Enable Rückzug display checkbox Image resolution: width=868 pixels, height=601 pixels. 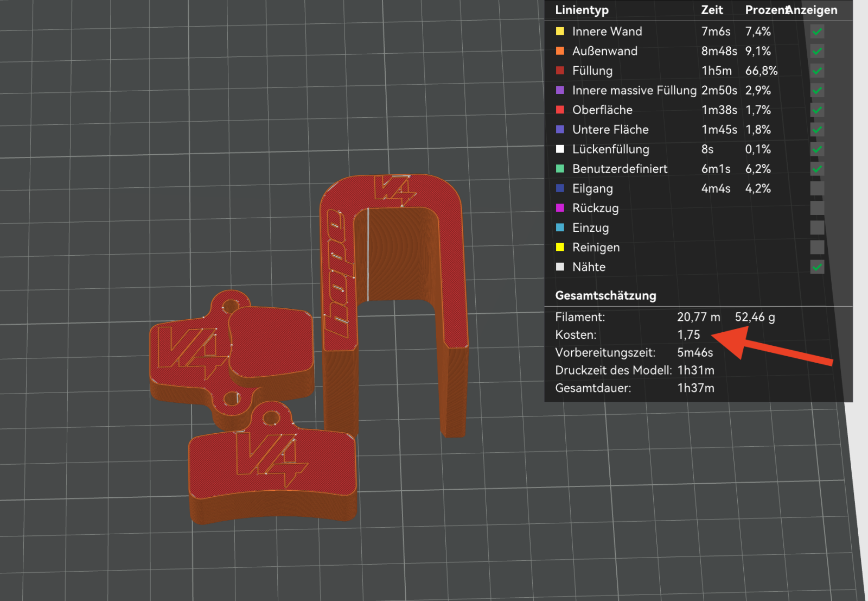pos(817,208)
